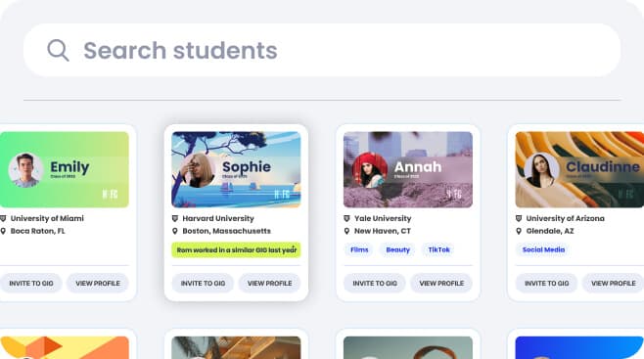Select the Films tag on Annah's card
Screen dimensions: 644x359
[x=359, y=249]
